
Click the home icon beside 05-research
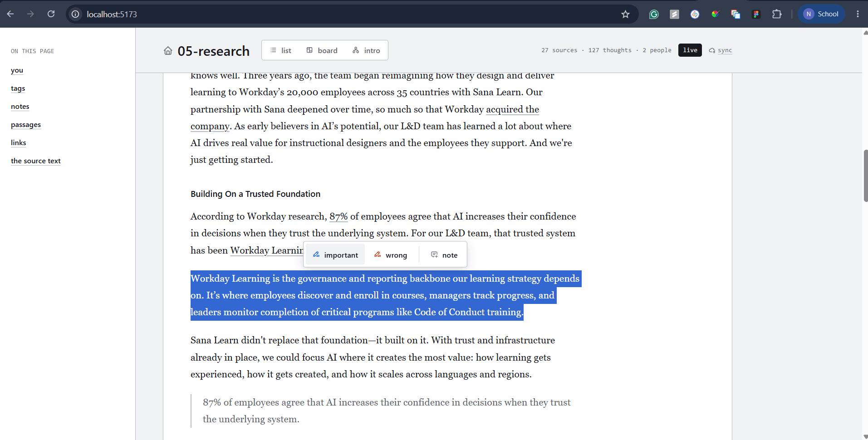(x=168, y=51)
